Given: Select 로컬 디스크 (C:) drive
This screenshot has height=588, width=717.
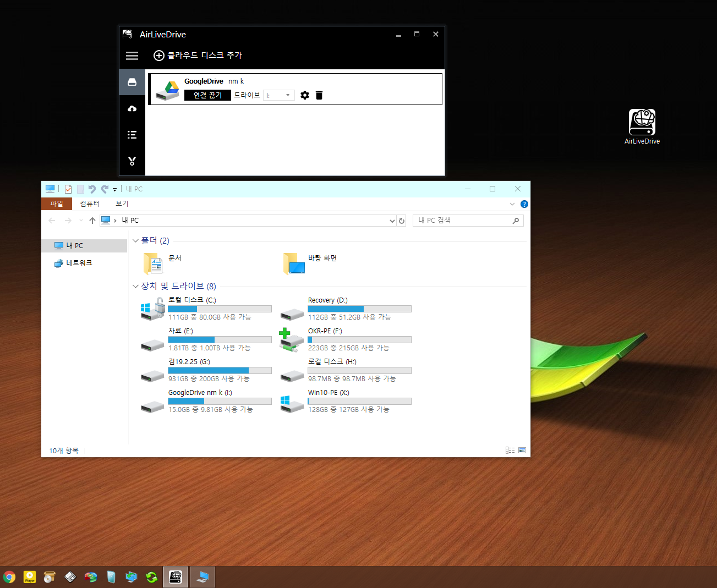Looking at the screenshot, I should (x=206, y=309).
